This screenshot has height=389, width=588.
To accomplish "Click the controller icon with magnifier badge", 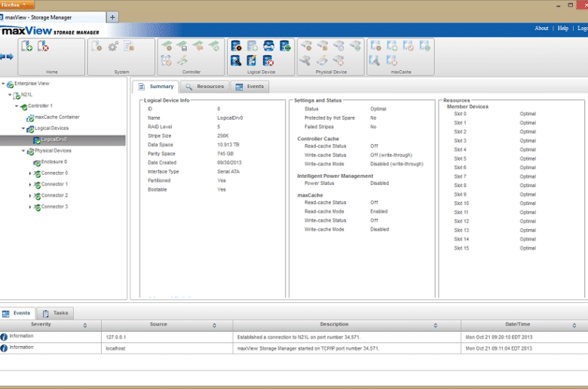I will 215,46.
